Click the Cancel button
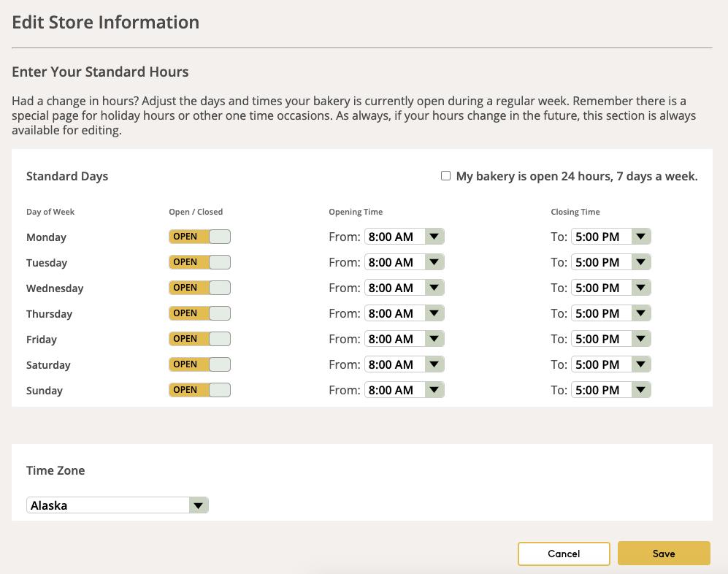Image resolution: width=728 pixels, height=574 pixels. point(564,554)
